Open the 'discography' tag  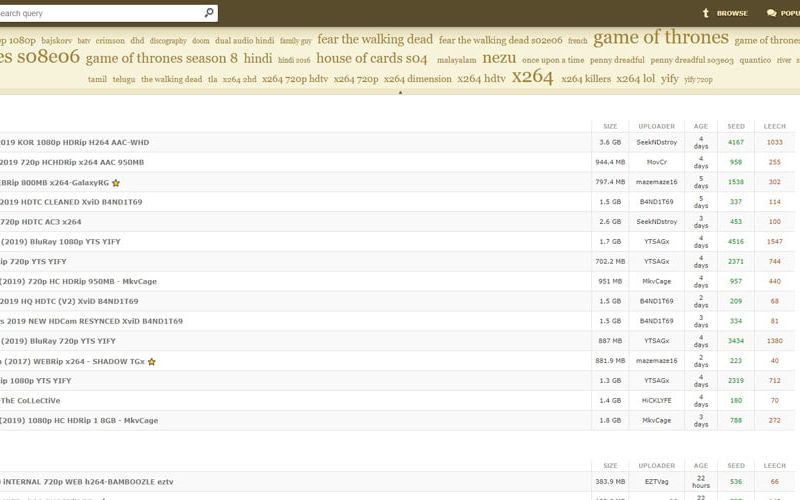(168, 41)
